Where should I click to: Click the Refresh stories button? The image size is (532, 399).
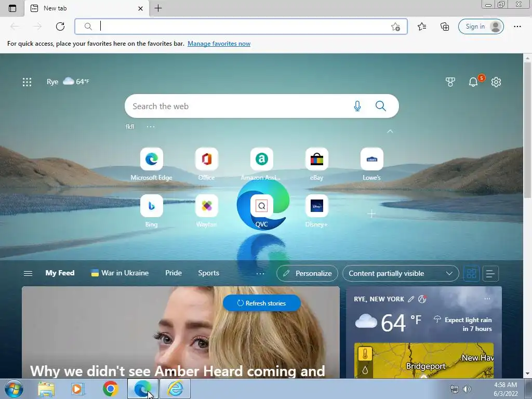pyautogui.click(x=262, y=303)
